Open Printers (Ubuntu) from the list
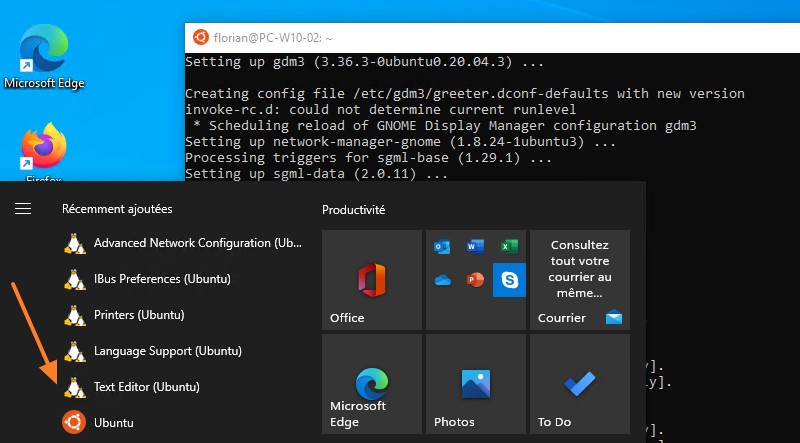Viewport: 800px width, 443px height. (139, 315)
